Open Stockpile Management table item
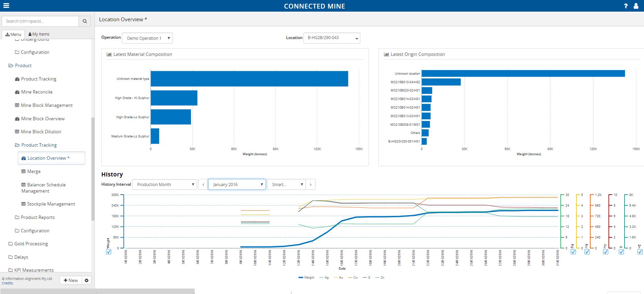Image resolution: width=644 pixels, height=294 pixels. (48, 204)
